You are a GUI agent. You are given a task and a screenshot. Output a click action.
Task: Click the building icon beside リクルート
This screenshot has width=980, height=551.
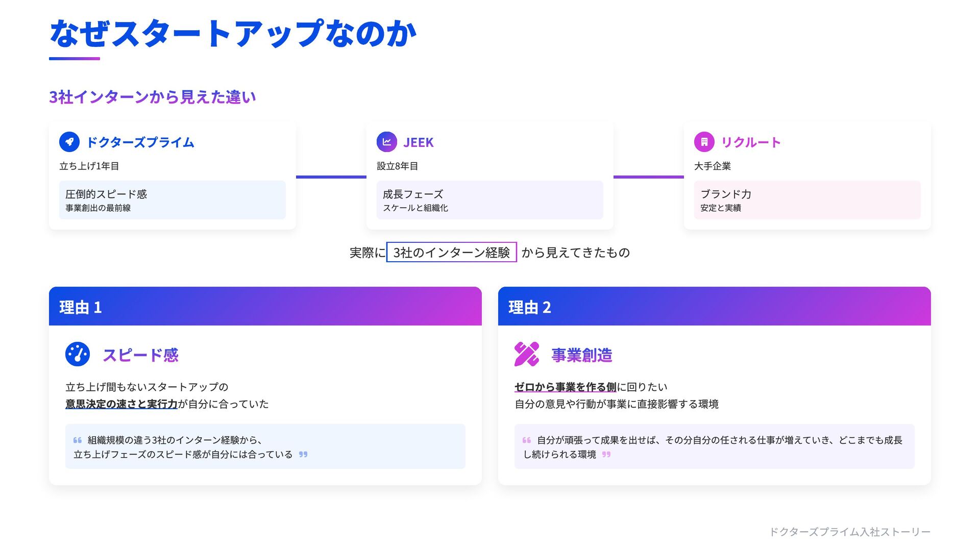click(704, 142)
